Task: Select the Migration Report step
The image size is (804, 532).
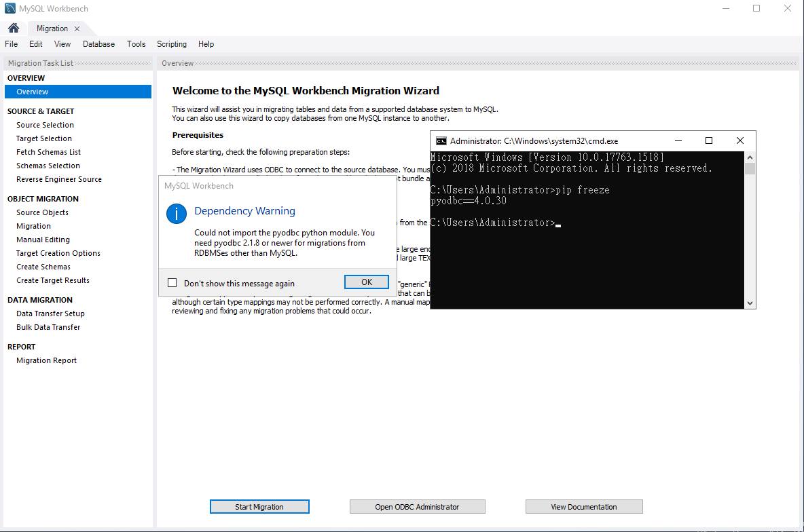Action: click(47, 360)
